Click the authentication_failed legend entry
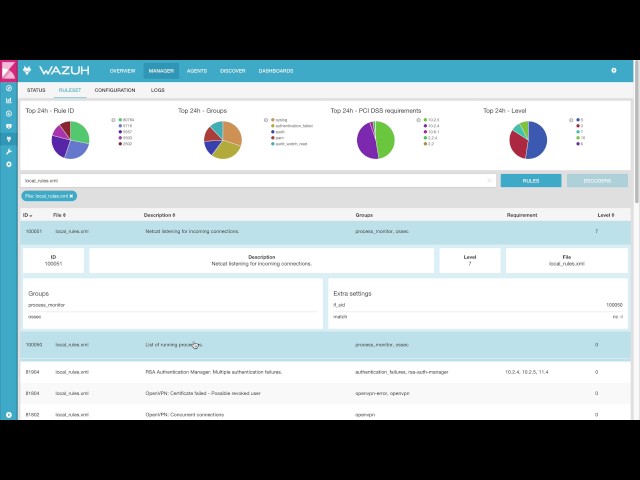 point(292,126)
